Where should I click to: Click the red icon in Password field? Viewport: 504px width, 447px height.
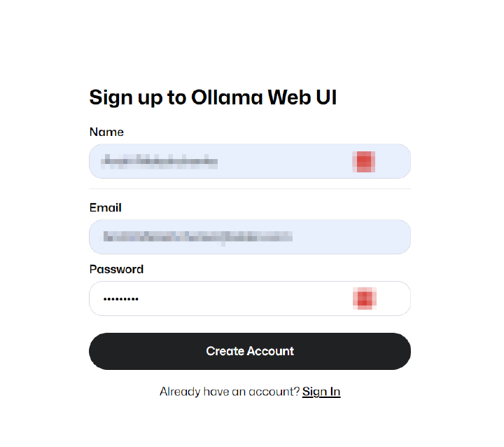pyautogui.click(x=363, y=298)
